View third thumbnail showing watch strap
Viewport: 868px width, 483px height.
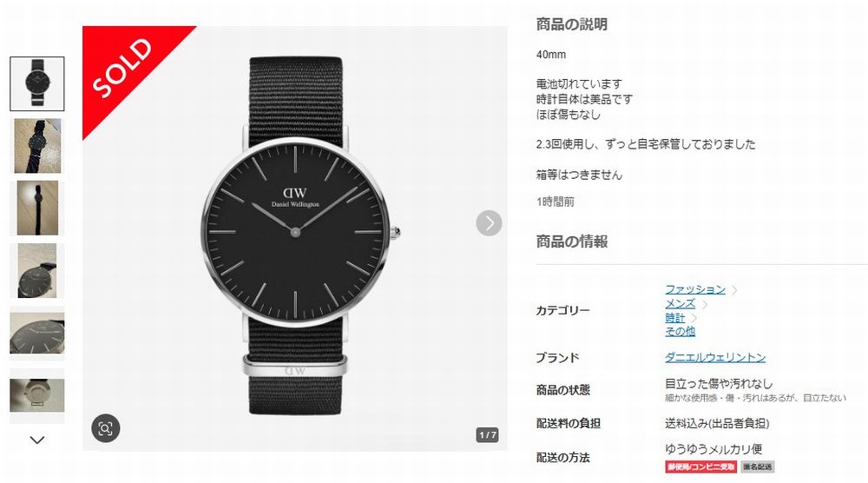(x=37, y=208)
